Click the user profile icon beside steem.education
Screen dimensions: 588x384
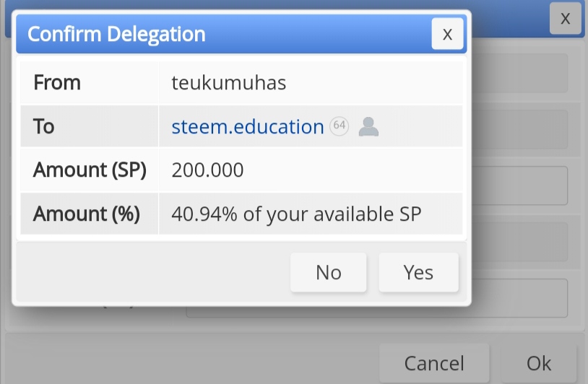368,126
